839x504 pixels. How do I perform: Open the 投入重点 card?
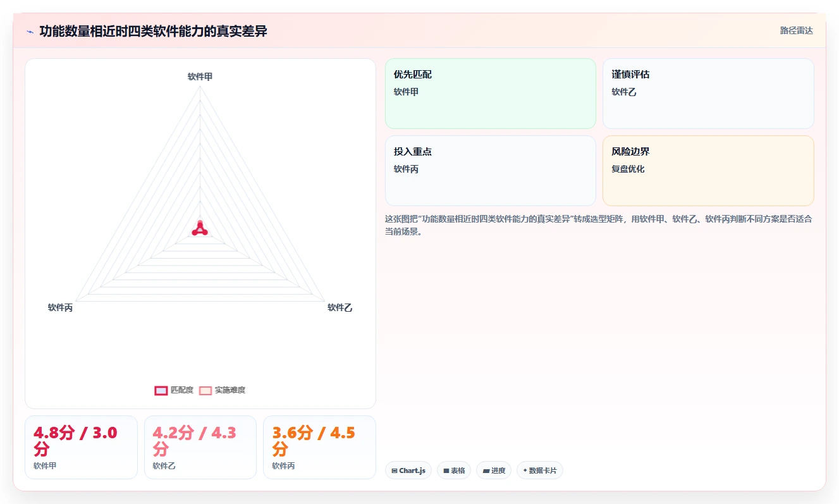point(491,171)
